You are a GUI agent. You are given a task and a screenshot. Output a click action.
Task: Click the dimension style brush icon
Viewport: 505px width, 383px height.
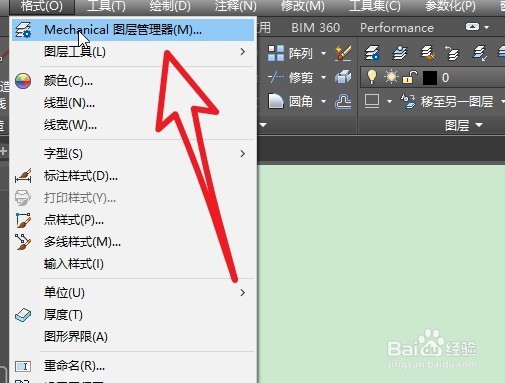click(23, 176)
